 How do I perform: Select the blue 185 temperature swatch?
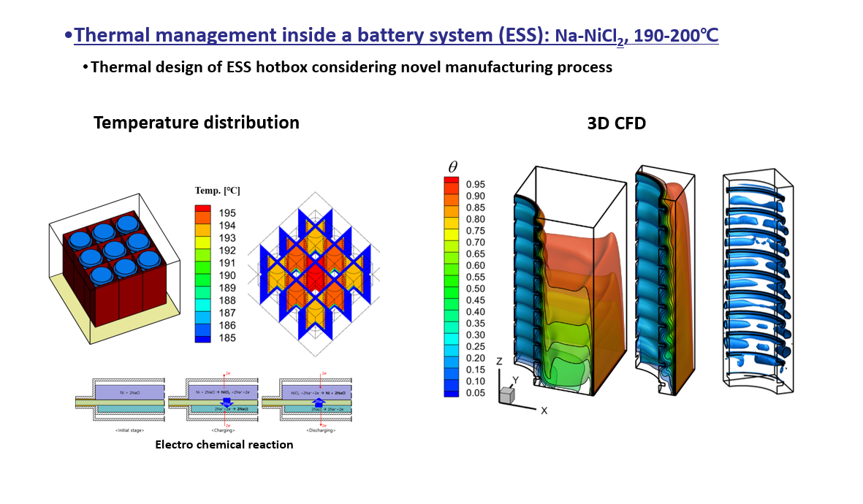point(202,337)
